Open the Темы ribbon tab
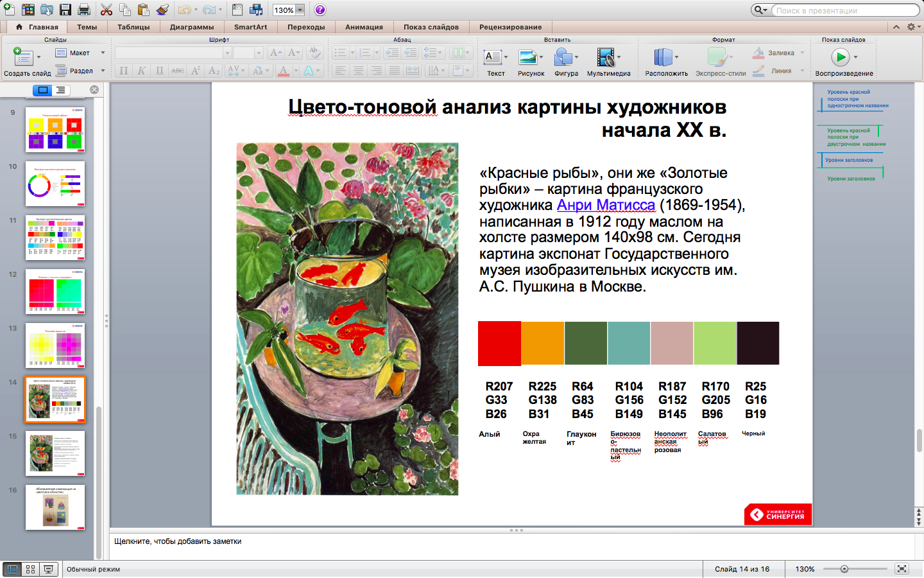924x578 pixels. coord(87,27)
